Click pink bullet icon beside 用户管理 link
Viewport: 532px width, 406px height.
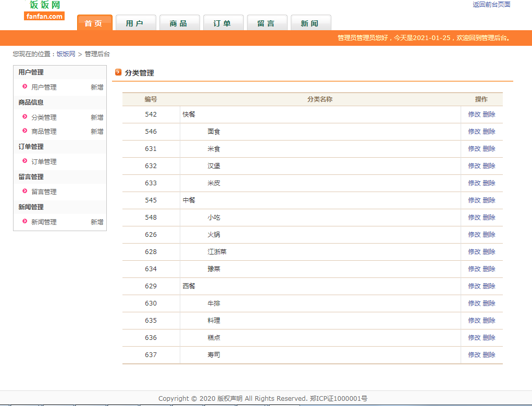click(25, 86)
